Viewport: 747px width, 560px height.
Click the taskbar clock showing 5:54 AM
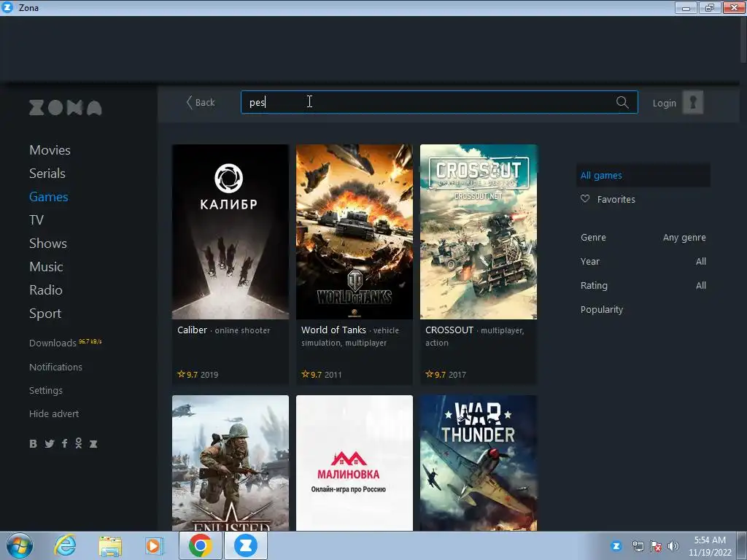click(x=710, y=546)
